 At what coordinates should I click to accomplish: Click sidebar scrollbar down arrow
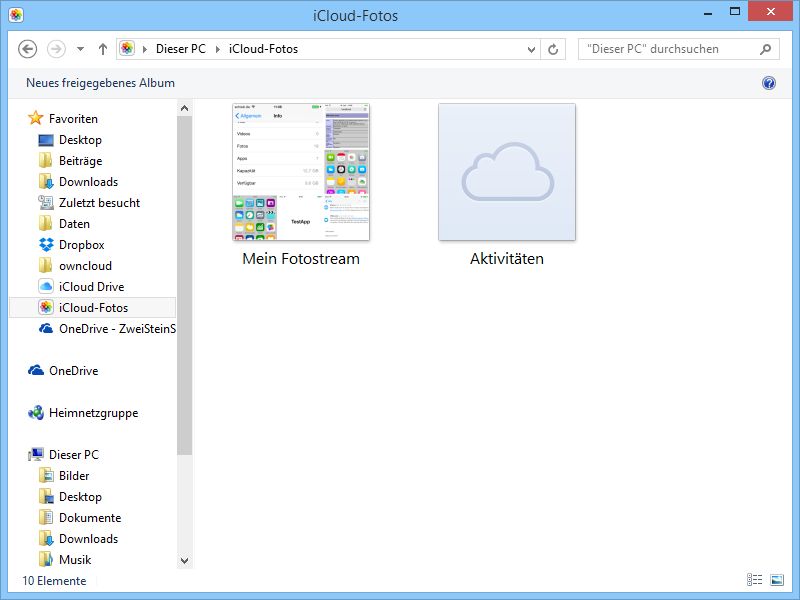pyautogui.click(x=184, y=561)
